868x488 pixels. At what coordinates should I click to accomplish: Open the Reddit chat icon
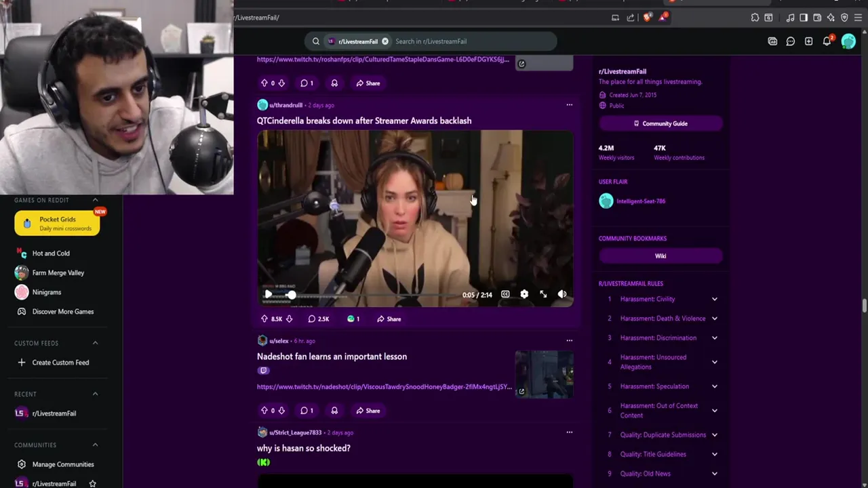[x=791, y=41]
